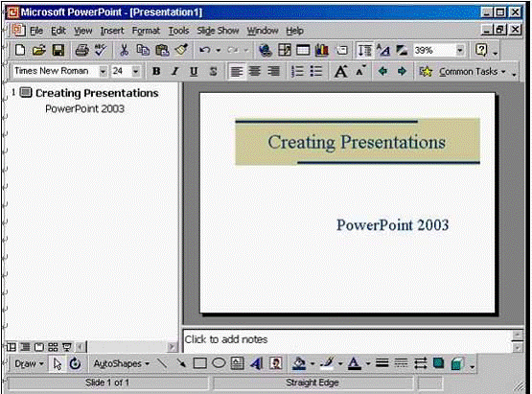
Task: Select the Oval drawing tool
Action: click(219, 363)
